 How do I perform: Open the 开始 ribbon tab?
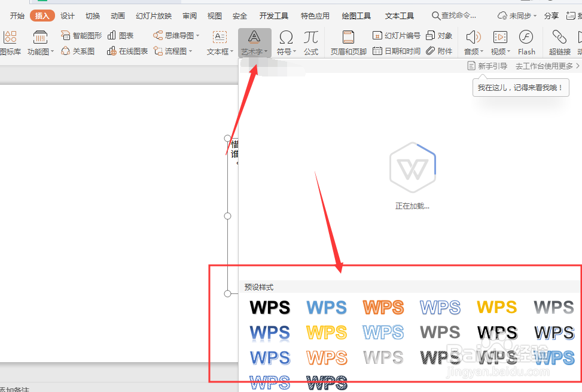click(17, 16)
